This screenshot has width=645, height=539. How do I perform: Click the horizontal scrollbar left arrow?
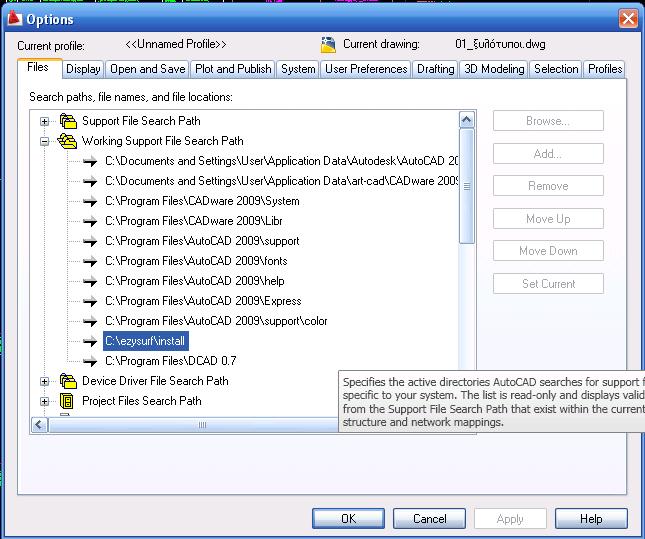pos(39,425)
